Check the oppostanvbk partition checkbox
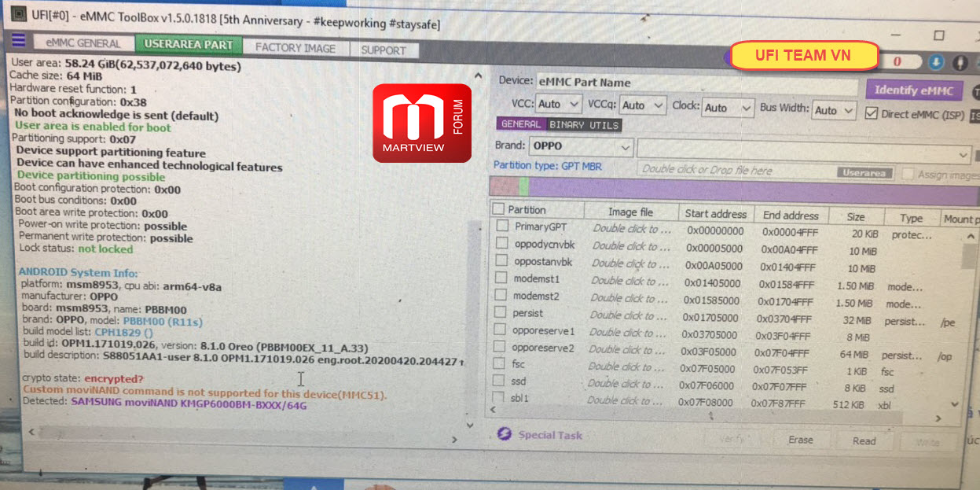 click(x=502, y=260)
